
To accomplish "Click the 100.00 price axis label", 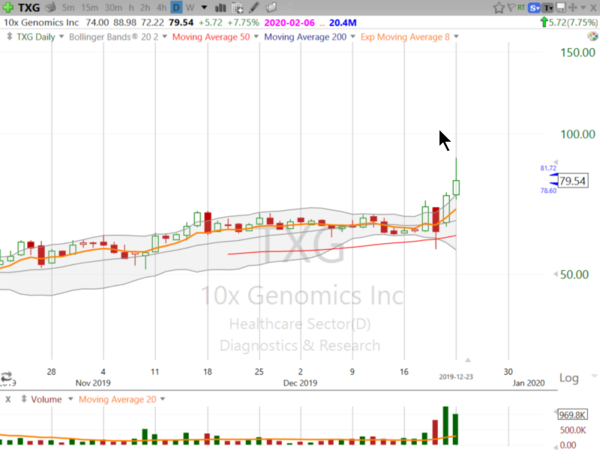I will pos(578,134).
